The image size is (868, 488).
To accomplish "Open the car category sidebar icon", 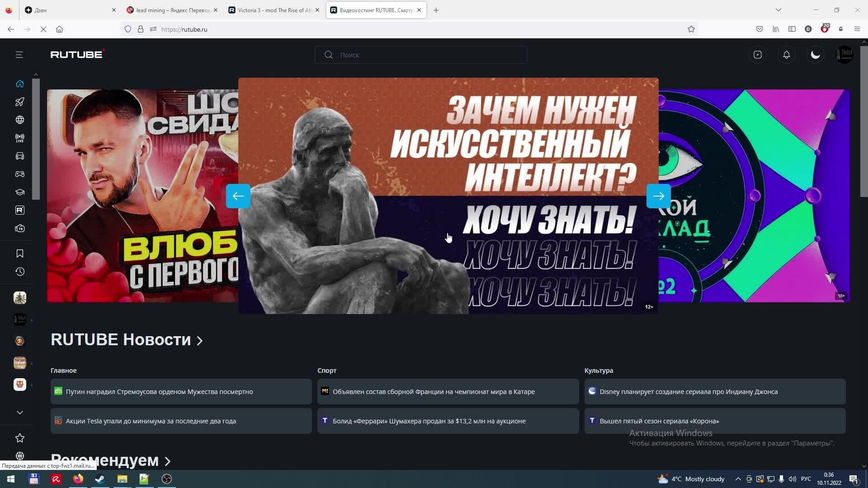I will 19,156.
